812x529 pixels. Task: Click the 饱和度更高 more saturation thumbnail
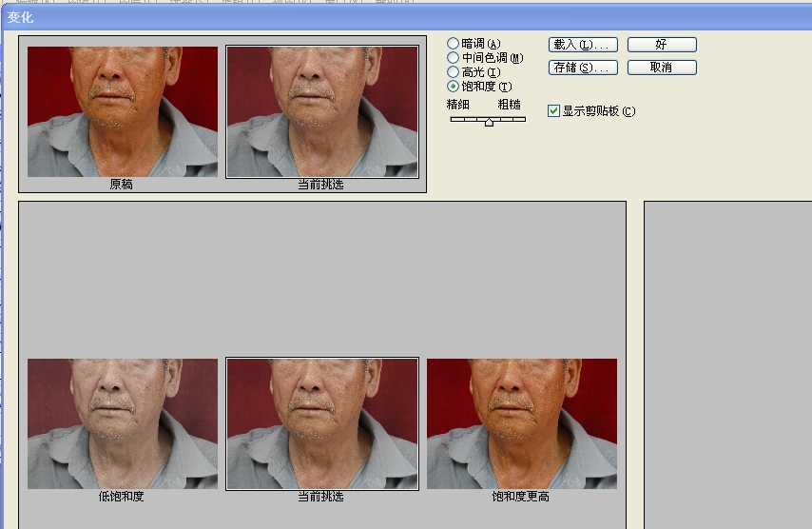click(x=522, y=423)
